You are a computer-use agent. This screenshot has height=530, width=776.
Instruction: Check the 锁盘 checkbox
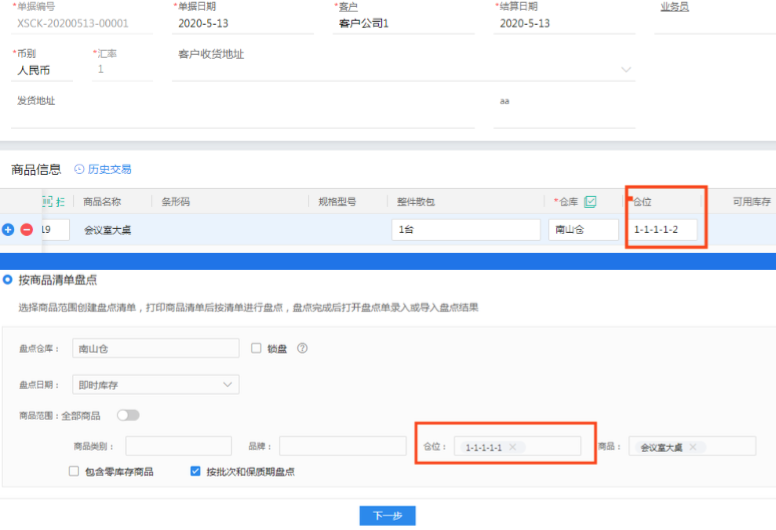[256, 348]
